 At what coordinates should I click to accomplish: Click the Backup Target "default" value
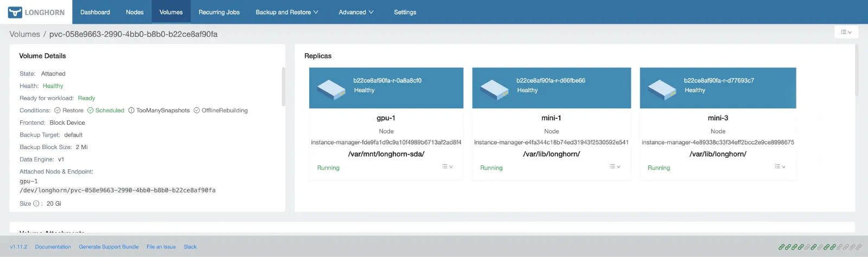(x=73, y=135)
